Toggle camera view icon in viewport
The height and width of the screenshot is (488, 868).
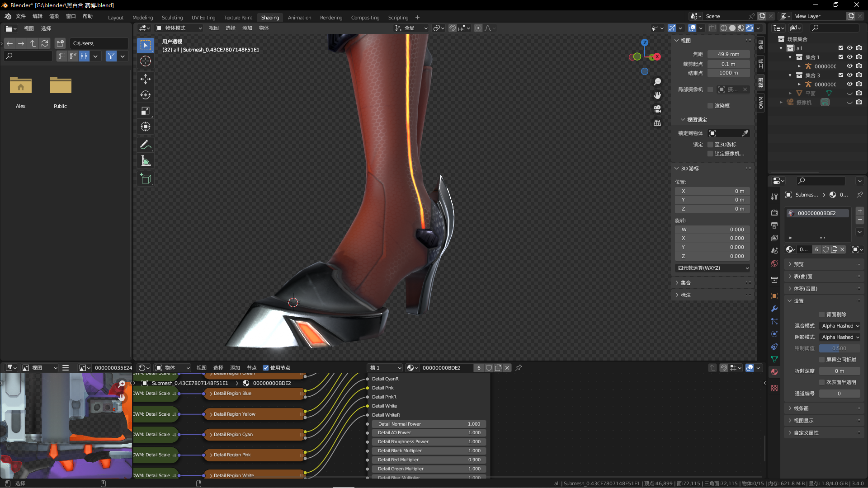pos(657,109)
